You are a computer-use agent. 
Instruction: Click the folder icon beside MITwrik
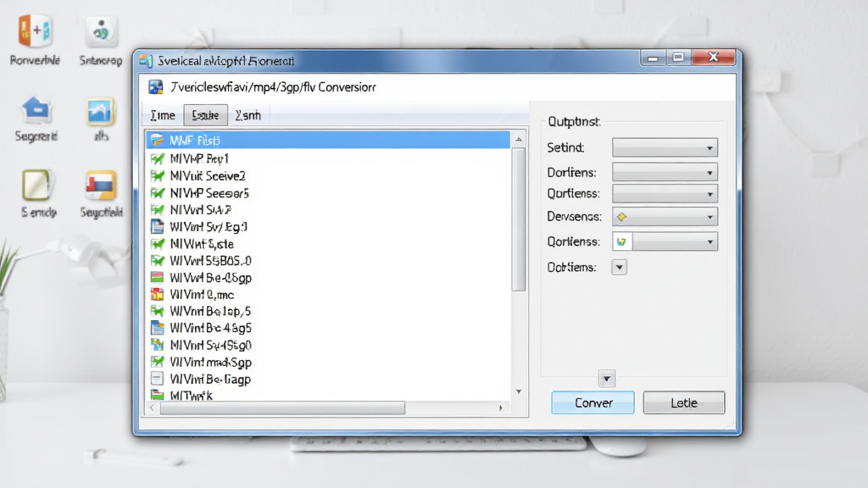[x=157, y=395]
